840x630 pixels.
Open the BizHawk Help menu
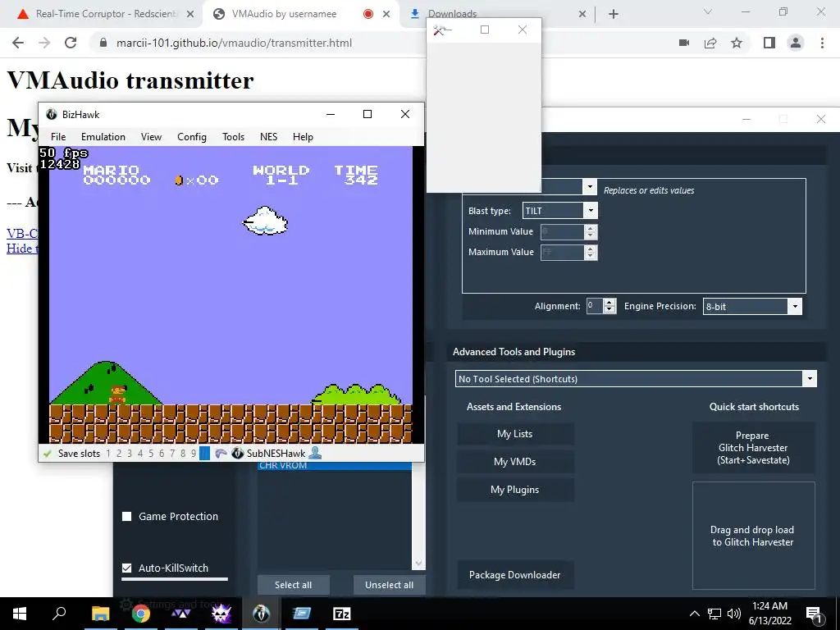coord(303,137)
